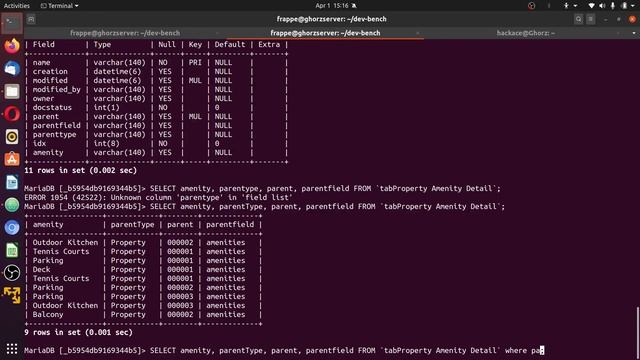Click the OBS tray indicator in top bar
Screen dimensions: 640x360
coord(531,6)
